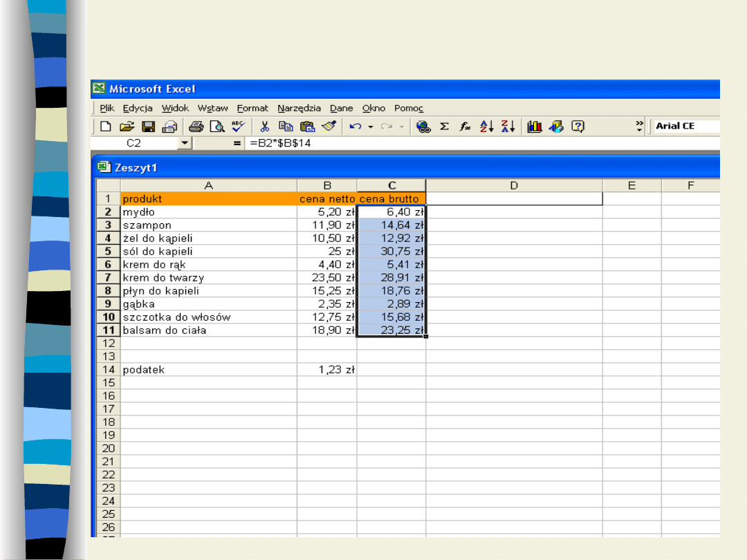Save the workbook using the floppy icon
Screen dimensions: 747x560
148,127
